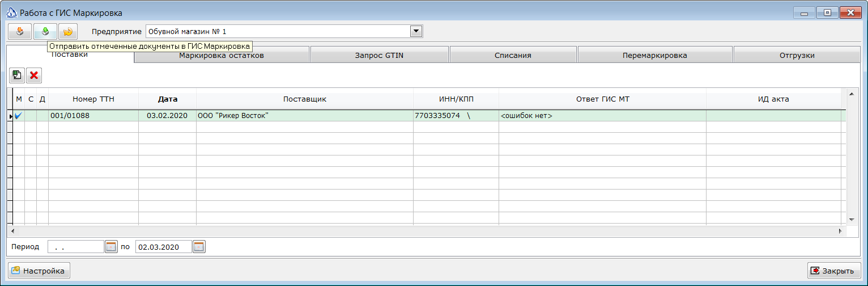
Task: Click the horizontal scrollbar right arrow
Action: (x=841, y=232)
